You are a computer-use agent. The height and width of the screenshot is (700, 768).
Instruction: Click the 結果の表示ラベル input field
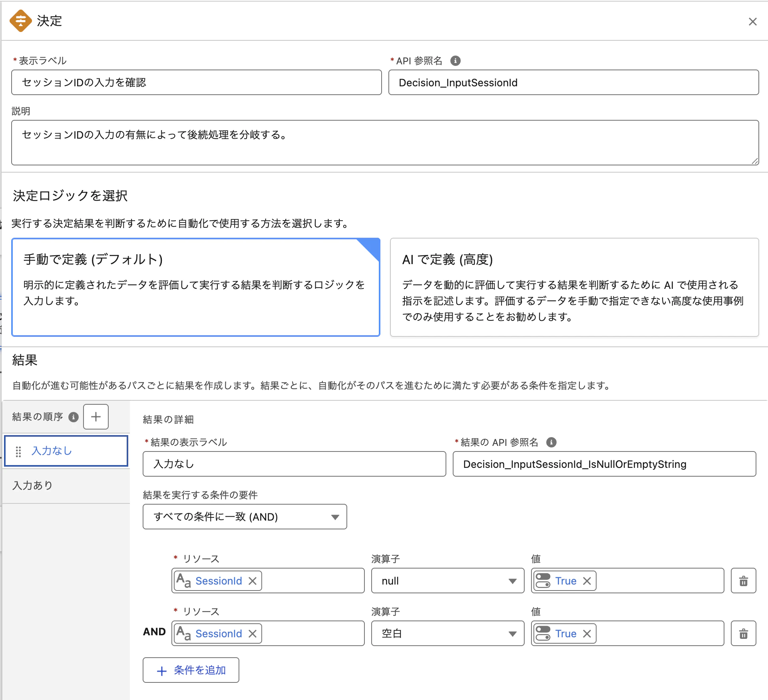pos(294,464)
